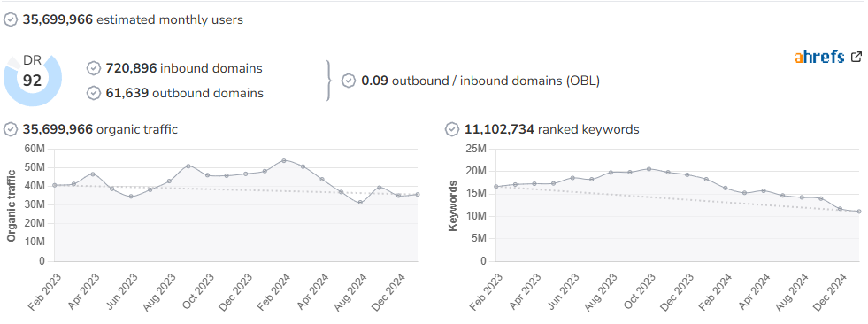Click the check icon beside estimated monthly users
This screenshot has width=868, height=324.
point(10,20)
